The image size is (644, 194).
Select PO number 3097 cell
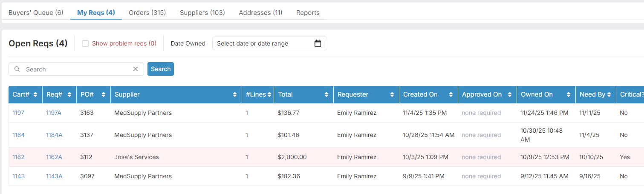[x=87, y=176]
